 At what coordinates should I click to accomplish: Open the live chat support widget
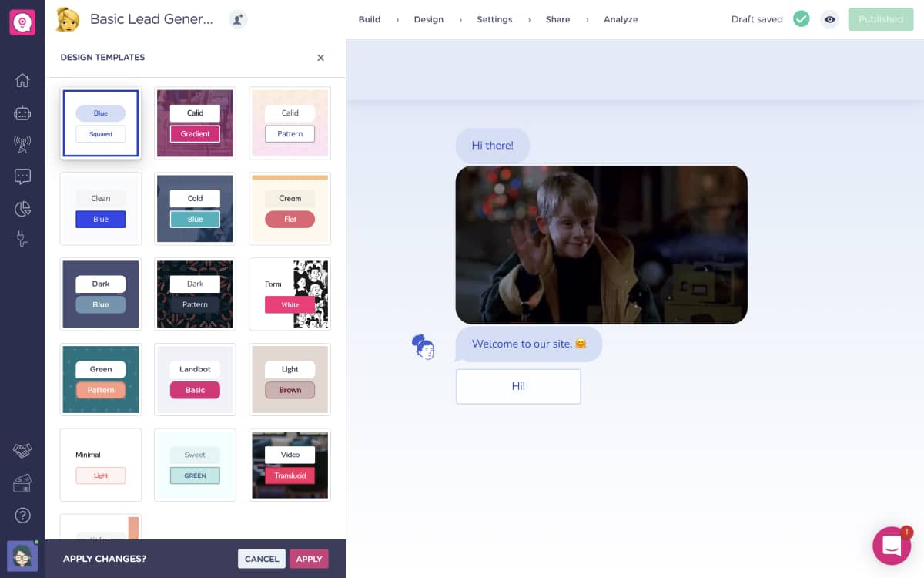892,546
